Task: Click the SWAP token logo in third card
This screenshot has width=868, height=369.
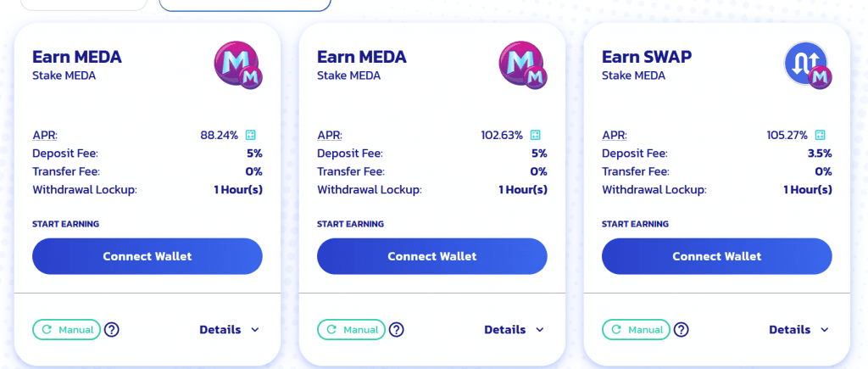Action: coord(808,65)
